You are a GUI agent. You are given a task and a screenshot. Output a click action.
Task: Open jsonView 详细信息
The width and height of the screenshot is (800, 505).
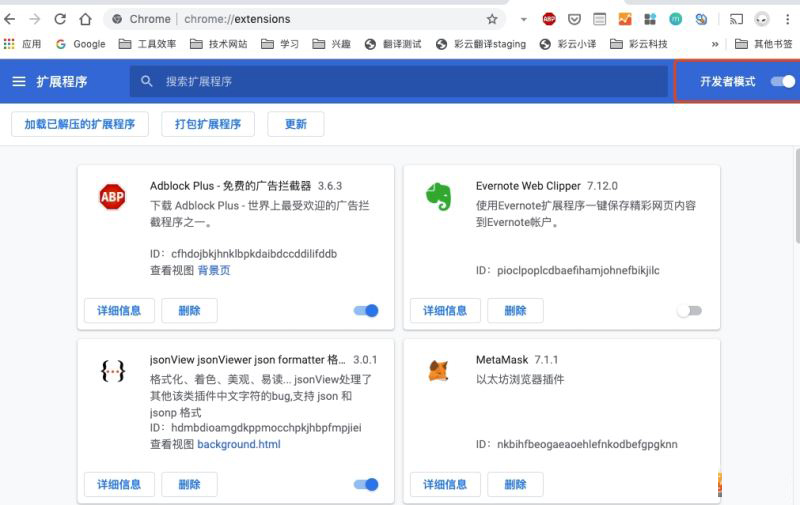[x=119, y=485]
